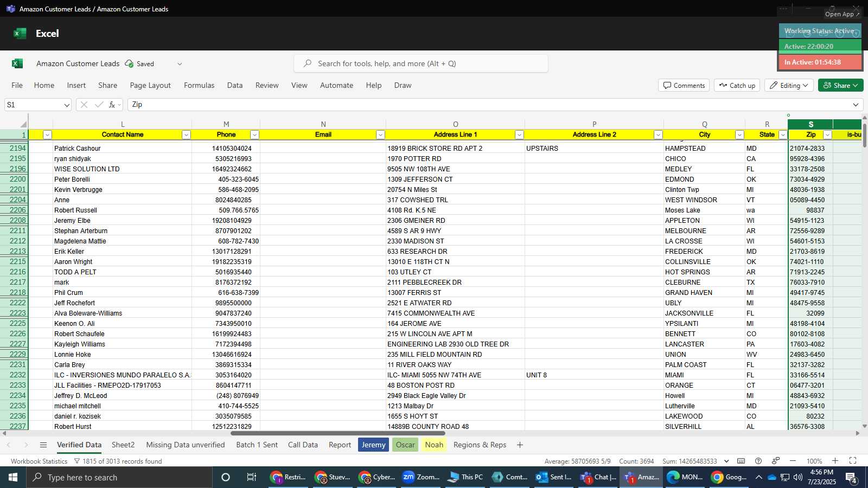This screenshot has width=868, height=488.
Task: Click the keyboard shortcuts icon in the status bar
Action: click(741, 461)
